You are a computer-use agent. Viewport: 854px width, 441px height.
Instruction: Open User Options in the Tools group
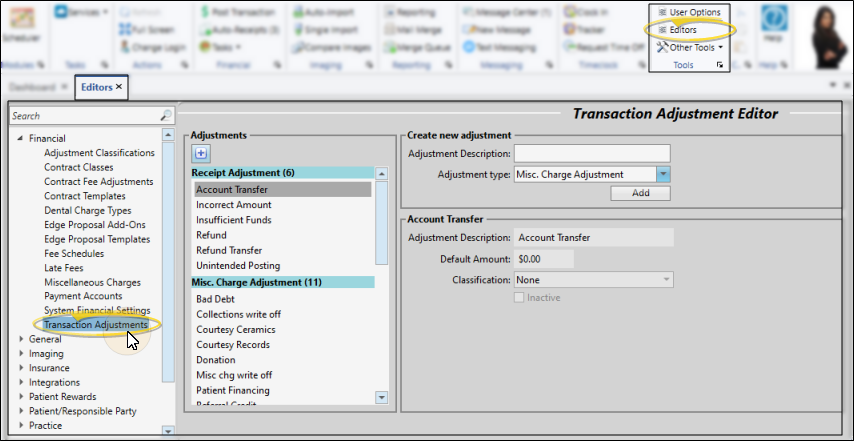coord(689,12)
